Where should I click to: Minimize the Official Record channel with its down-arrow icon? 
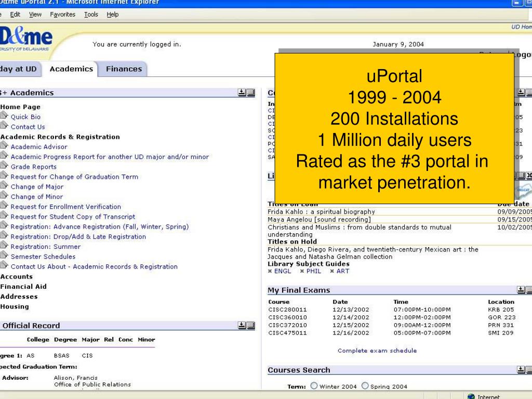(x=242, y=325)
